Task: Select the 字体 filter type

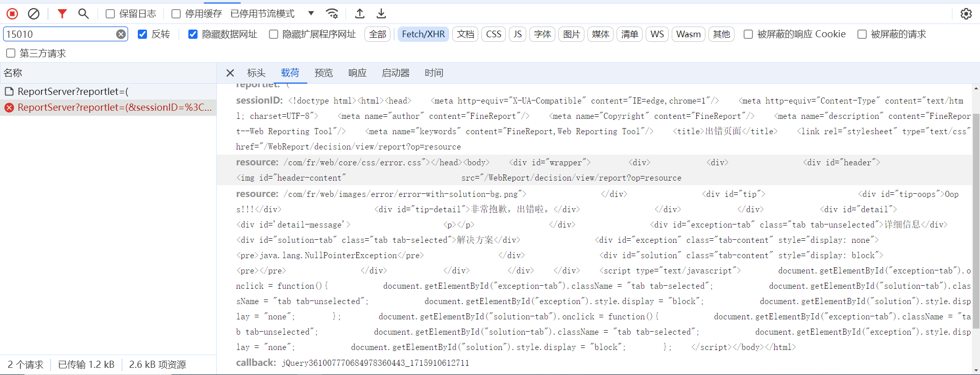Action: click(x=543, y=34)
